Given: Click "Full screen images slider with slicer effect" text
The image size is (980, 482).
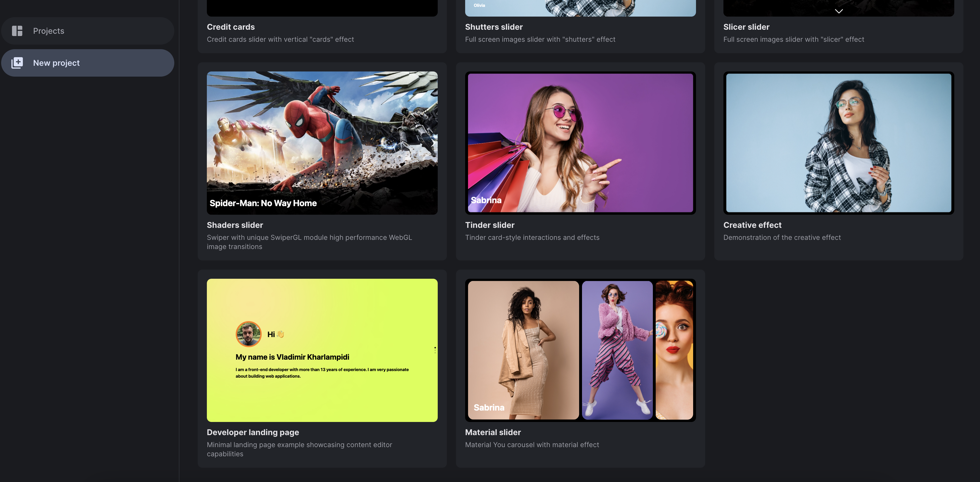Looking at the screenshot, I should coord(794,39).
